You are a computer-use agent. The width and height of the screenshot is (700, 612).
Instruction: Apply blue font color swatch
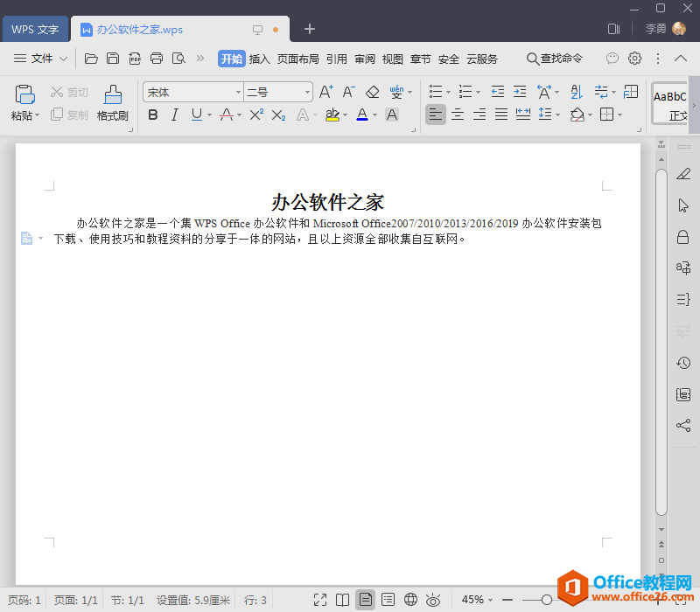click(362, 115)
